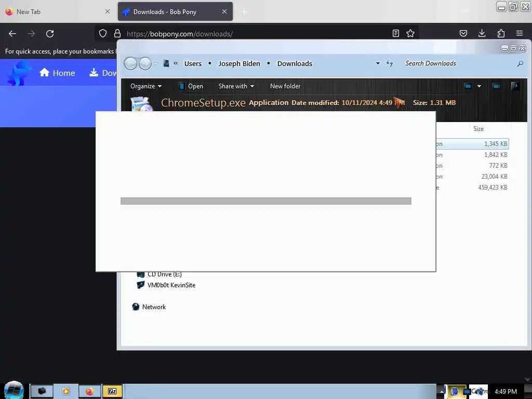
Task: Open the Organize menu
Action: 146,86
